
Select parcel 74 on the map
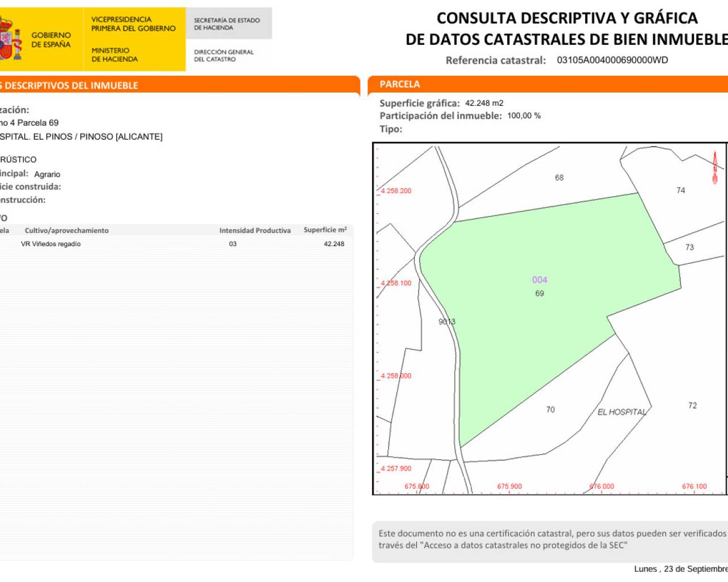pos(681,190)
